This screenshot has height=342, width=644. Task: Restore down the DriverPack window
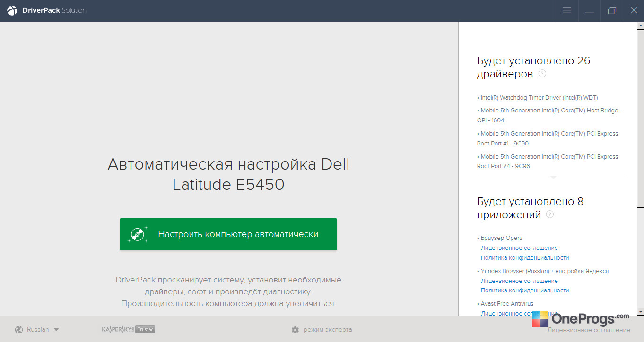tap(612, 10)
